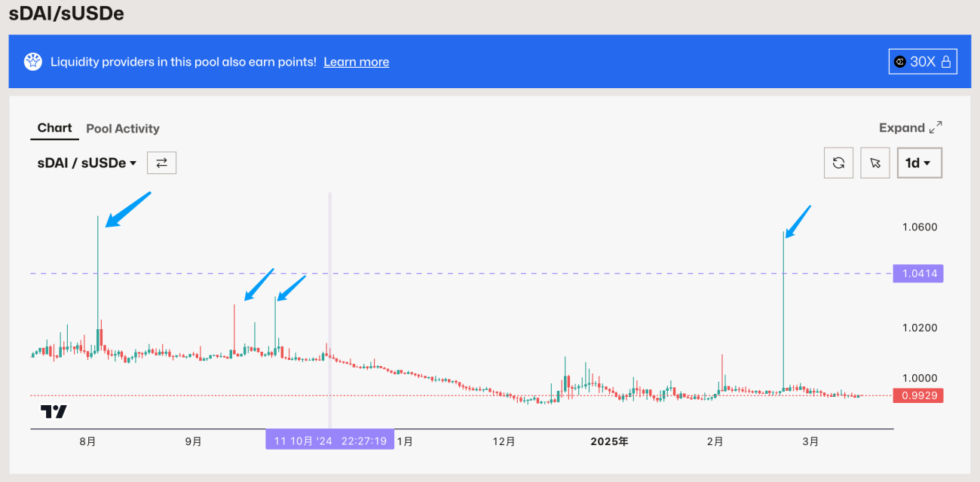980x482 pixels.
Task: Click the 2025年 label on time axis
Action: (x=609, y=441)
